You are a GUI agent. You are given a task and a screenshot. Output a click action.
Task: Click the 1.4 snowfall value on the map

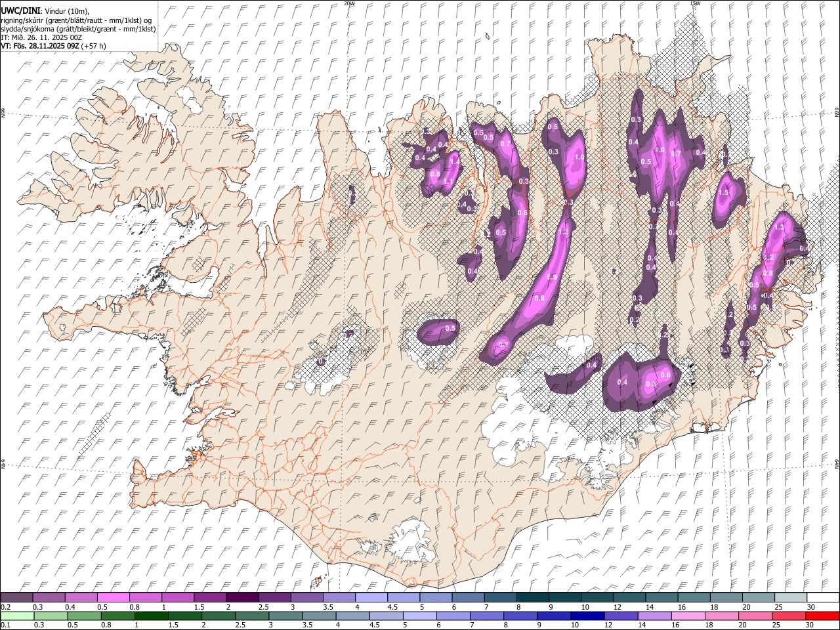click(454, 162)
